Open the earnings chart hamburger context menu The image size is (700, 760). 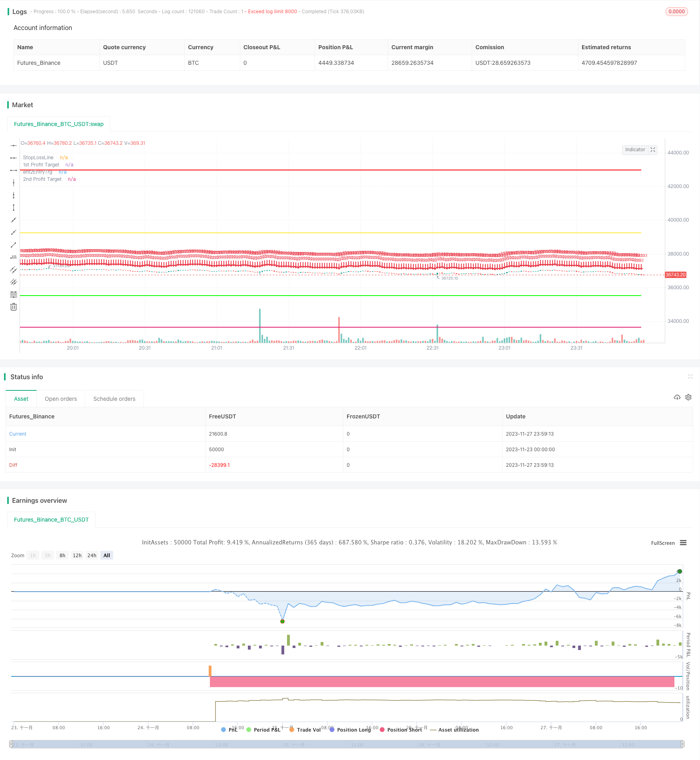(x=683, y=543)
